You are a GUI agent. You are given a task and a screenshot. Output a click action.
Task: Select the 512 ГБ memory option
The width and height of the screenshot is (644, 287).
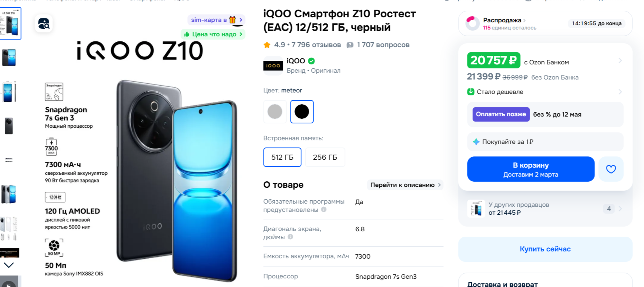282,157
